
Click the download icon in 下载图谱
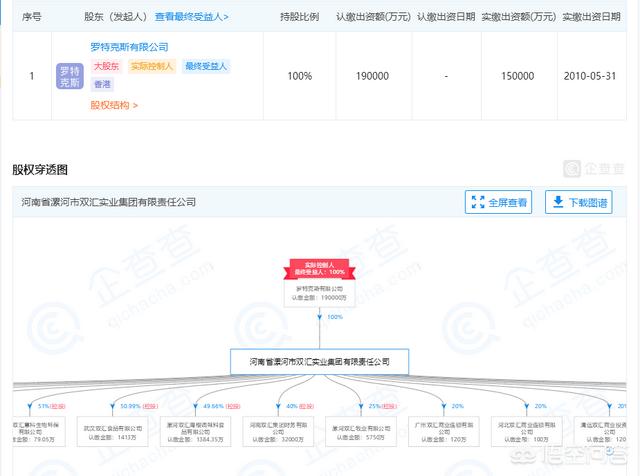pos(558,202)
